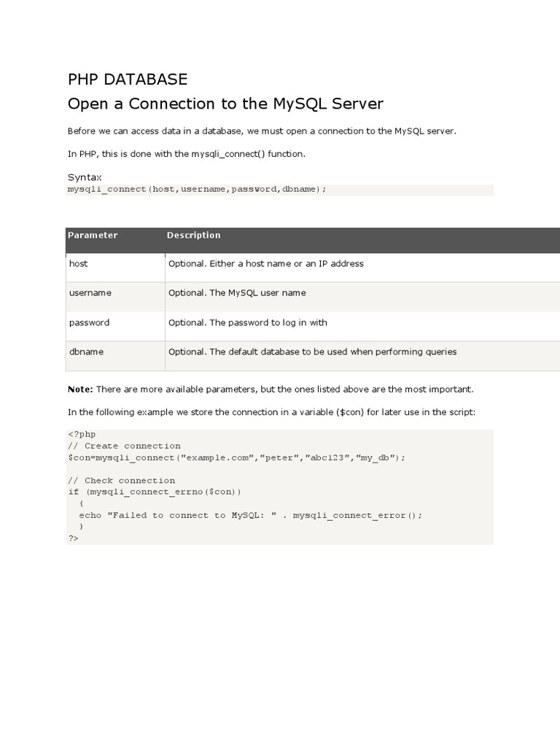Click 'The MySQL user name' description
The width and height of the screenshot is (560, 747).
[237, 293]
